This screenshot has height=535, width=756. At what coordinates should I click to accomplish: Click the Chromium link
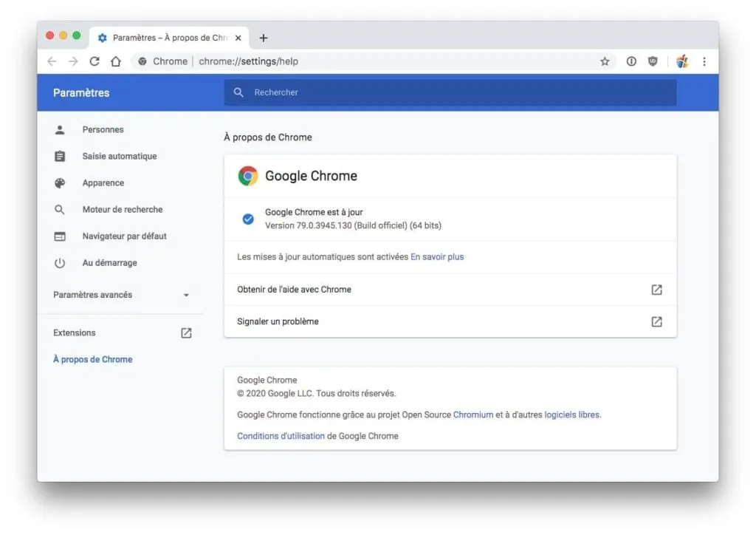pyautogui.click(x=473, y=415)
